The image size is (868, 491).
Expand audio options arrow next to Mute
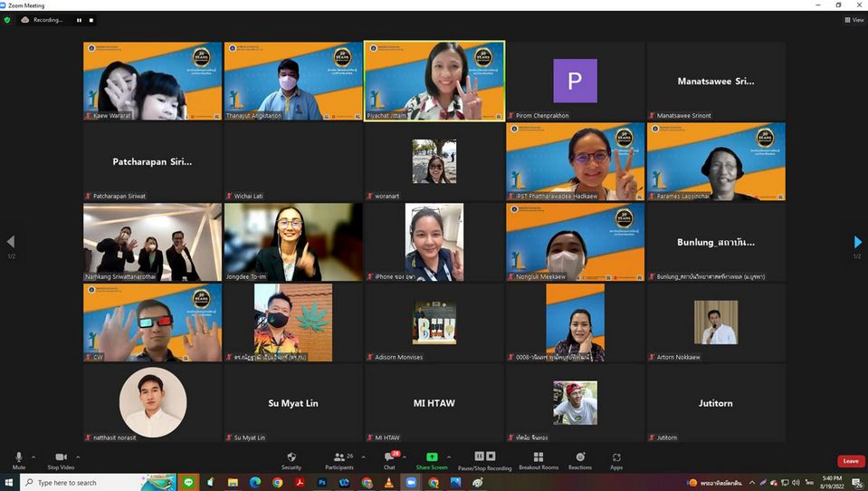[33, 457]
